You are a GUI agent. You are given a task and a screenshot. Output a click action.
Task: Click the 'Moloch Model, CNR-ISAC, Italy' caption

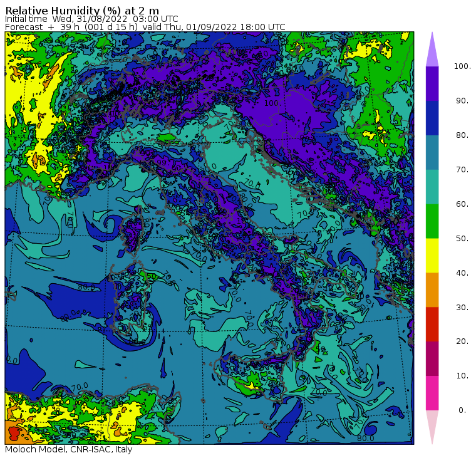(69, 449)
